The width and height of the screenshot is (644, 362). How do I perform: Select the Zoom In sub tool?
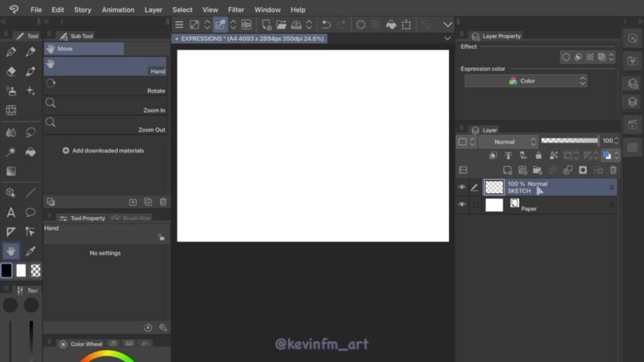[105, 105]
